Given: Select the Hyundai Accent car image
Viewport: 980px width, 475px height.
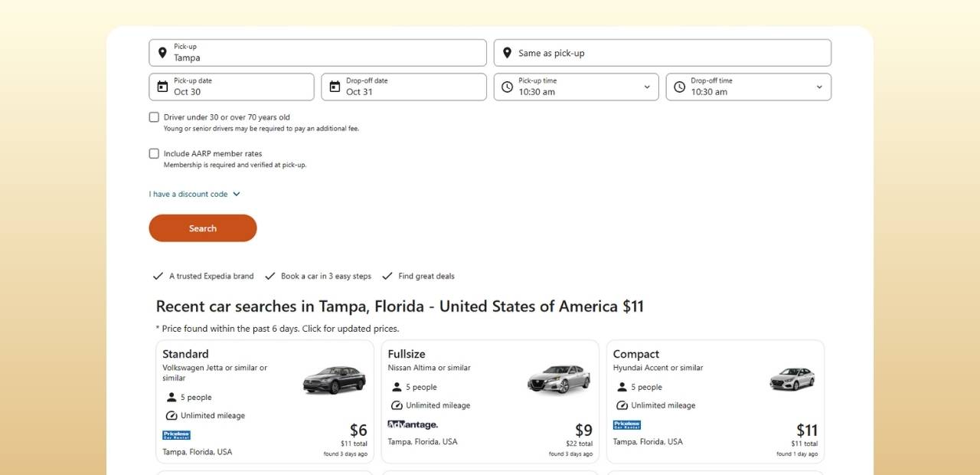Looking at the screenshot, I should pyautogui.click(x=792, y=378).
